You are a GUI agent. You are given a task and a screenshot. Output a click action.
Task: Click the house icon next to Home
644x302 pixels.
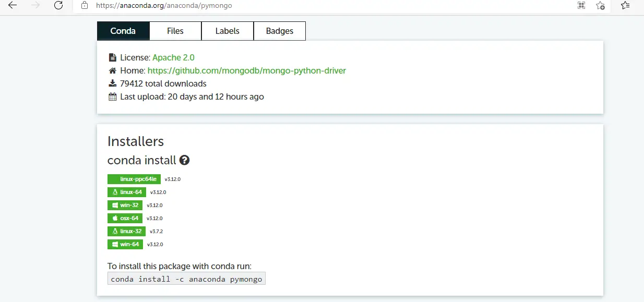pos(112,70)
